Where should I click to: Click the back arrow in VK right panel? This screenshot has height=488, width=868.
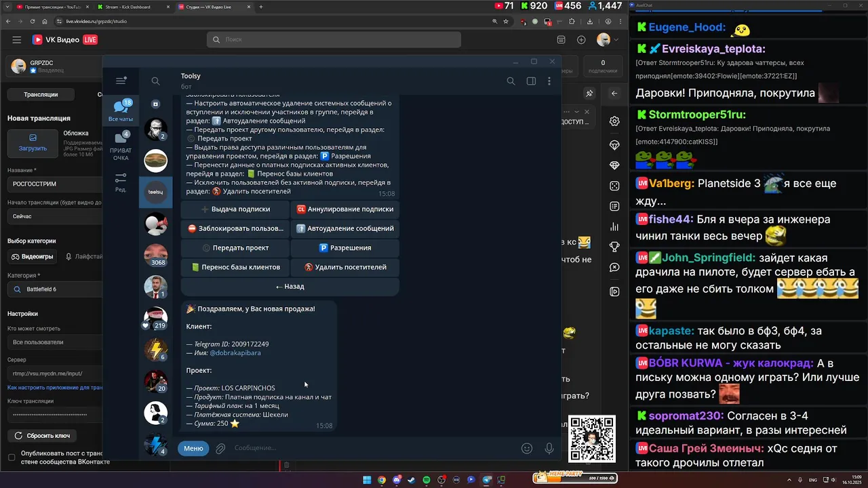pyautogui.click(x=614, y=94)
